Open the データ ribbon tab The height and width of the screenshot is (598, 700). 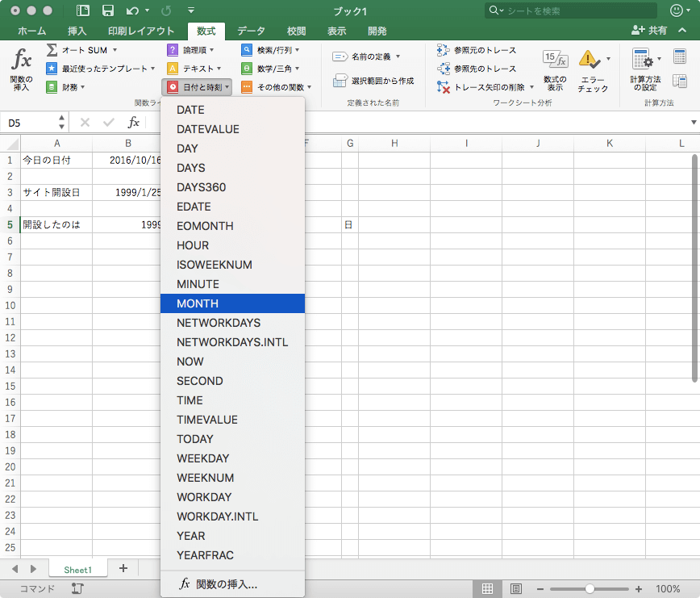251,31
